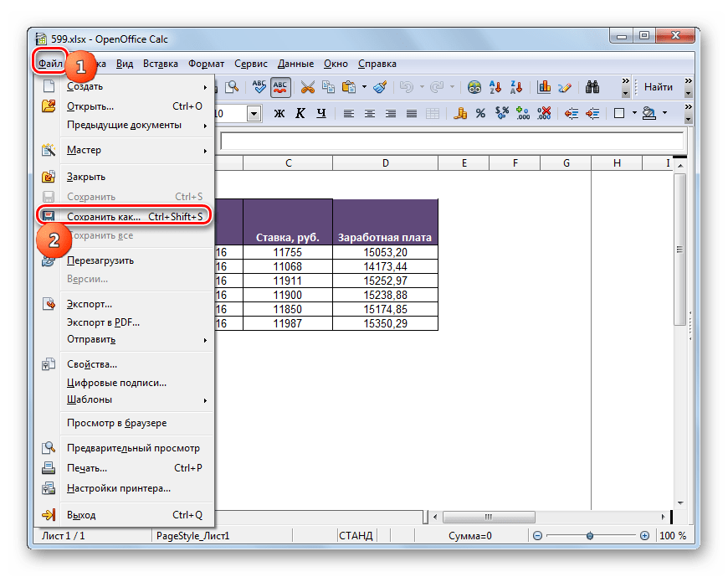This screenshot has height=577, width=728.
Task: Choose Печать... menu entry
Action: pyautogui.click(x=124, y=468)
